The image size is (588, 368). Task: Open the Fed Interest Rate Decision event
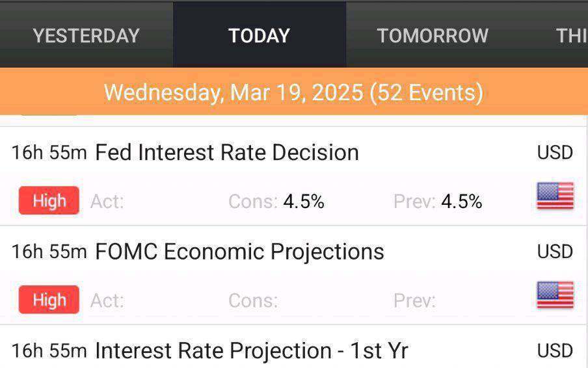tap(293, 176)
